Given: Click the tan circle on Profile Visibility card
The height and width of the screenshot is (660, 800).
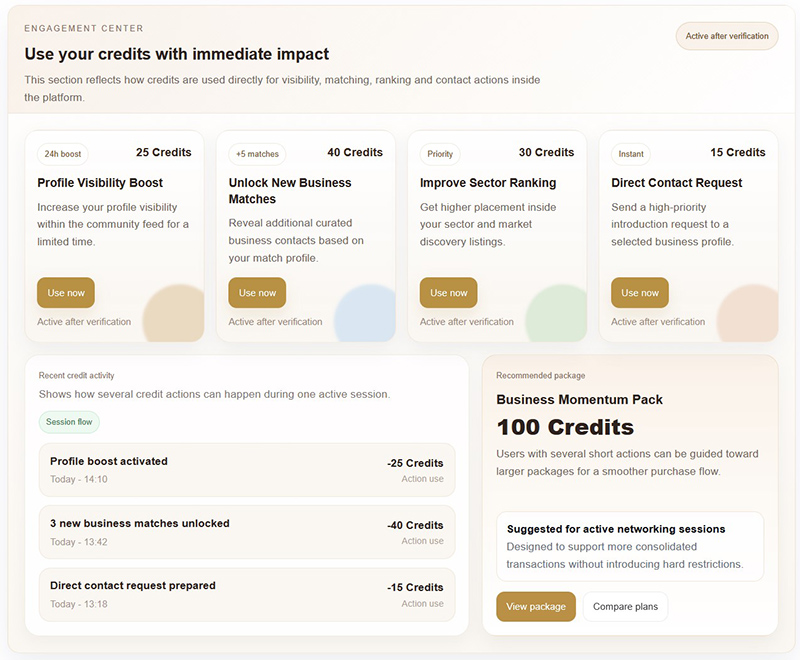Looking at the screenshot, I should pyautogui.click(x=173, y=313).
